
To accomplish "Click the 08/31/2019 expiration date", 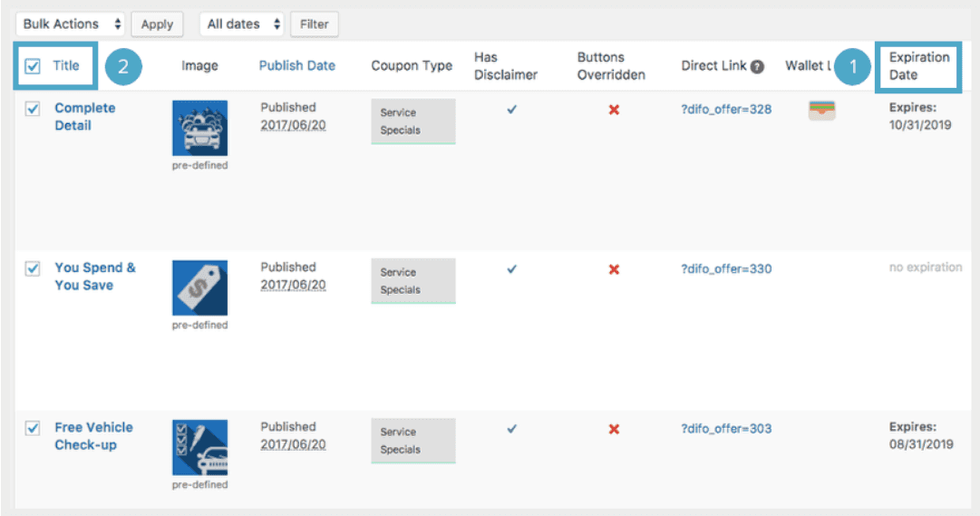I will click(x=921, y=444).
